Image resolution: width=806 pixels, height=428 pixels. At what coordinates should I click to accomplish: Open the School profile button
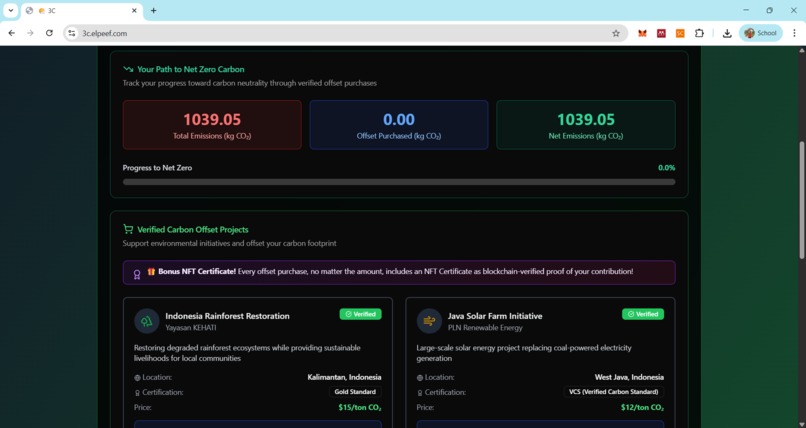coord(761,33)
